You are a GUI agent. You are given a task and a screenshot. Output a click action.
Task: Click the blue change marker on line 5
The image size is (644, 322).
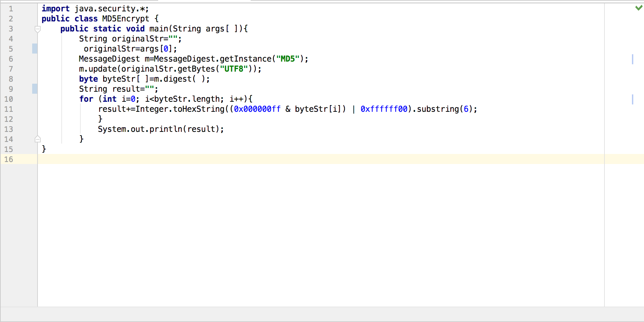(35, 49)
